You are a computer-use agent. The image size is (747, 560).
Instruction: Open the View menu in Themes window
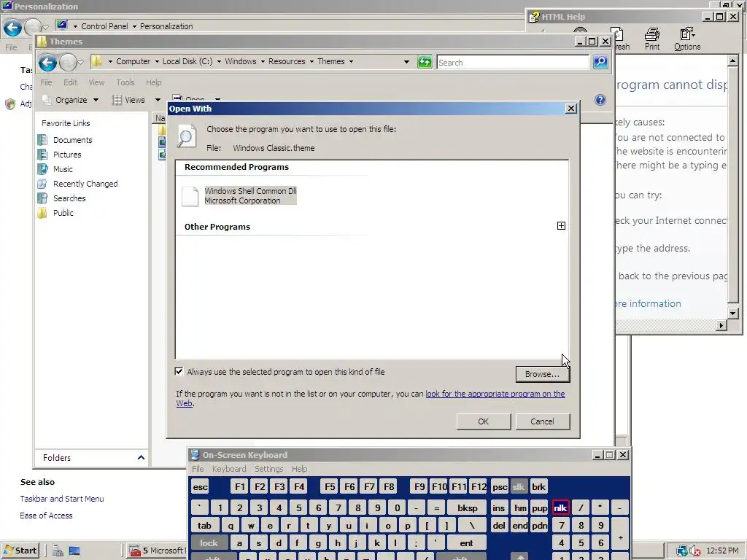96,82
